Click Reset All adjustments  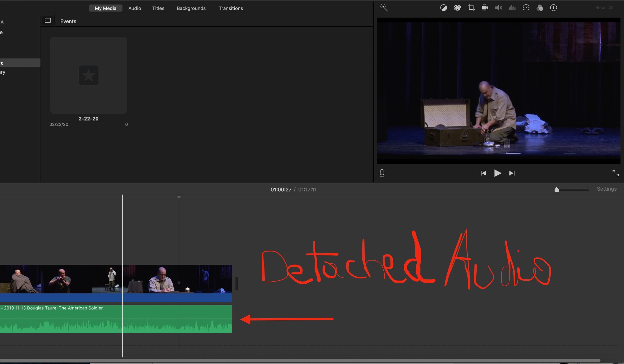click(604, 8)
